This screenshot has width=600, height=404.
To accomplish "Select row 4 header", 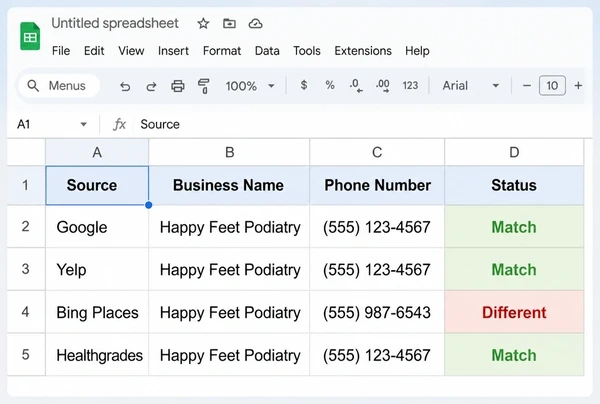I will pos(26,312).
